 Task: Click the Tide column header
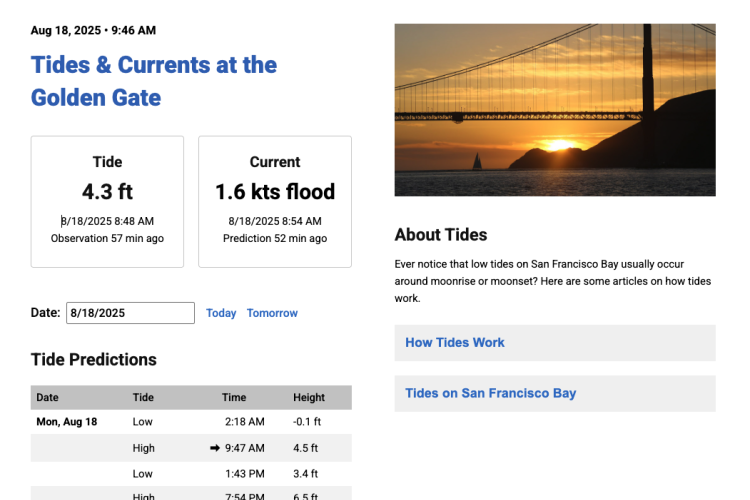coord(143,397)
